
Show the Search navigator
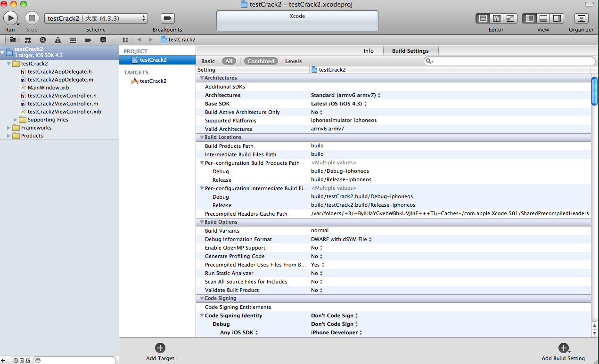click(43, 40)
